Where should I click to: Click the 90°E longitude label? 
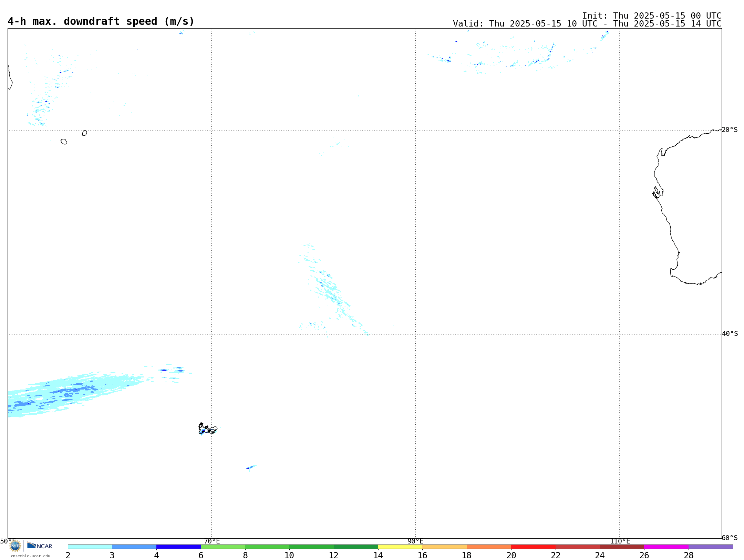point(415,541)
